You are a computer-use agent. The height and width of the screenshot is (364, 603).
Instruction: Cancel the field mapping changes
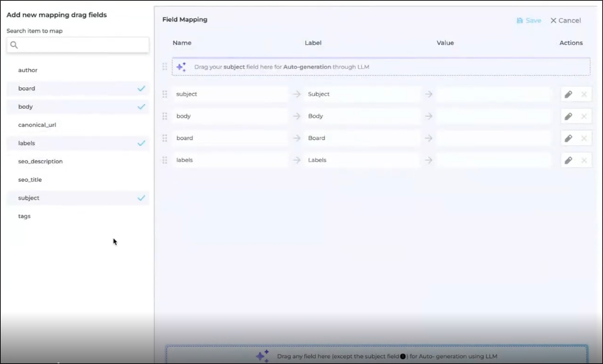(565, 20)
